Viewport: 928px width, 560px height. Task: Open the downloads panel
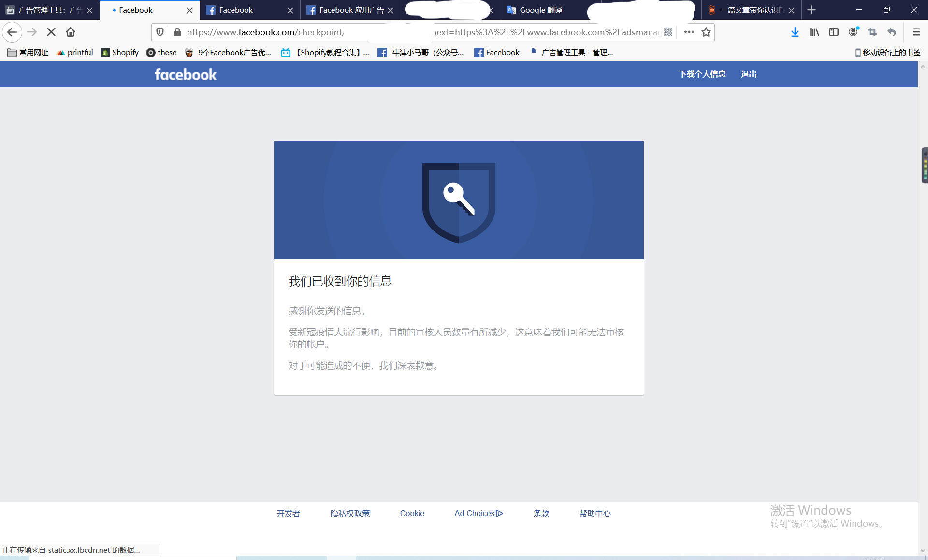(795, 32)
